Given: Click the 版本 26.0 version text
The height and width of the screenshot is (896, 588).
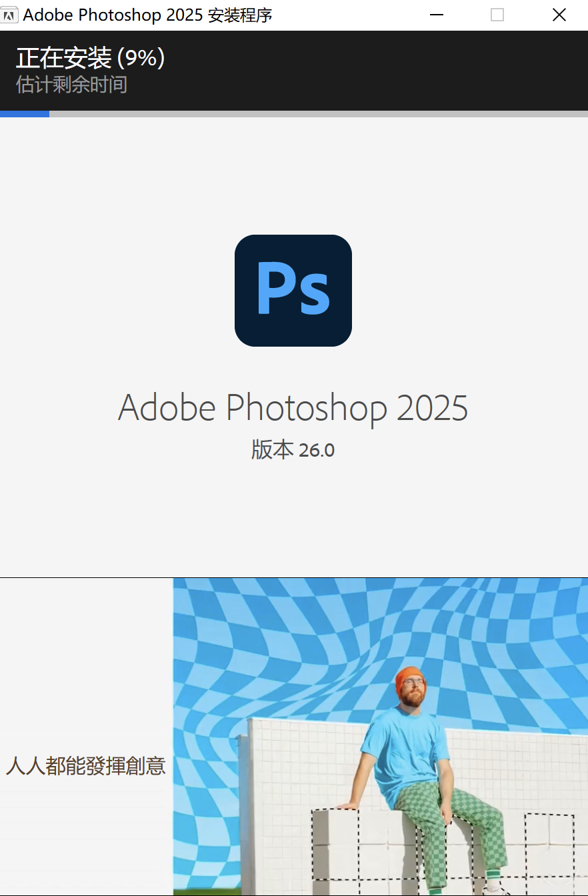Looking at the screenshot, I should click(x=293, y=450).
